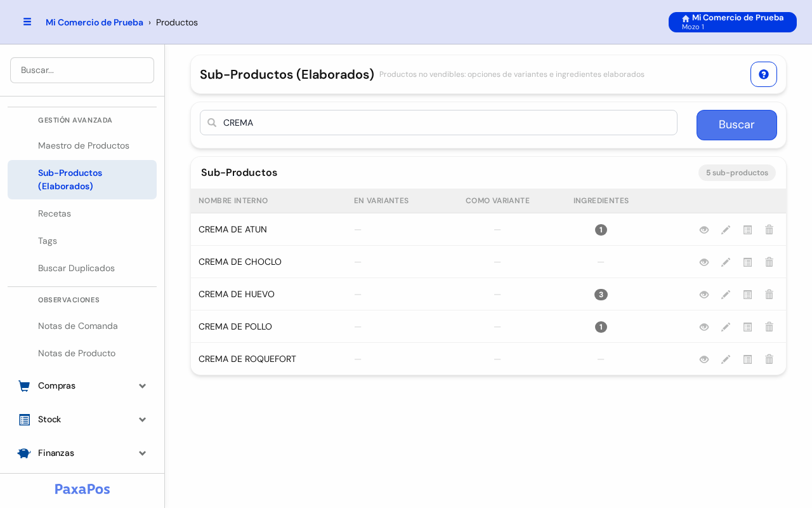The height and width of the screenshot is (508, 812).
Task: Open the hamburger menu in the top bar
Action: [x=27, y=22]
